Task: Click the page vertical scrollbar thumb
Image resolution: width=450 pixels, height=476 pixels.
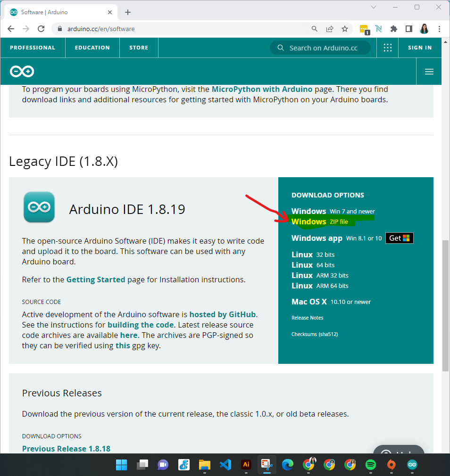Action: click(445, 305)
